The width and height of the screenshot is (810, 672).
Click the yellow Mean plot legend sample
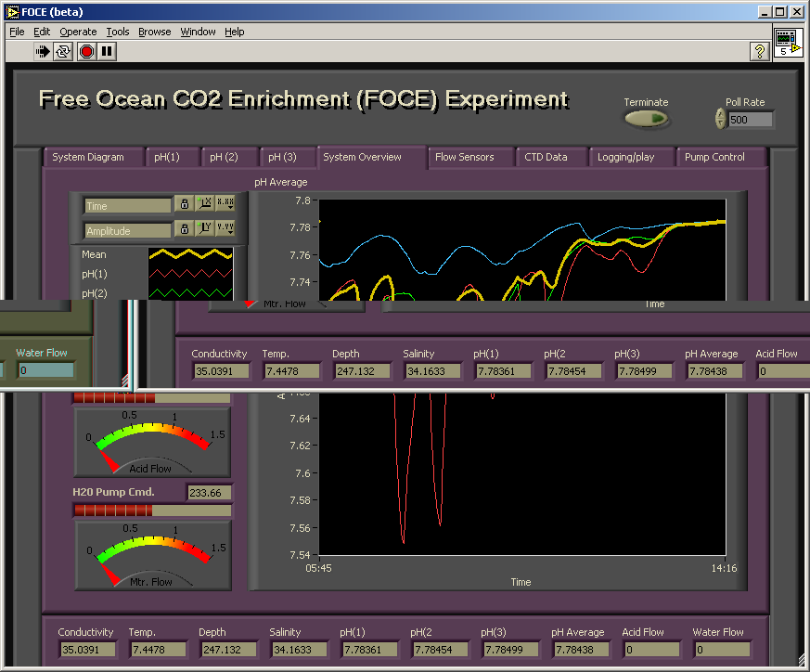190,254
